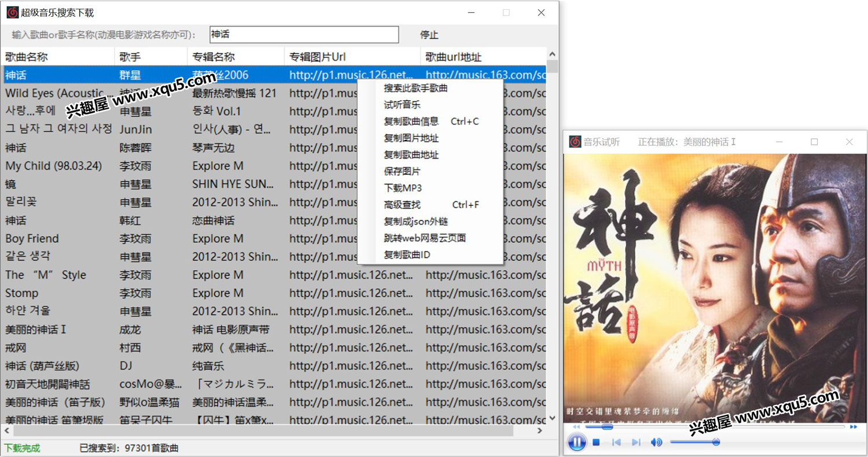Click the vertical scrollbar up arrow
The height and width of the screenshot is (457, 868).
[x=553, y=53]
